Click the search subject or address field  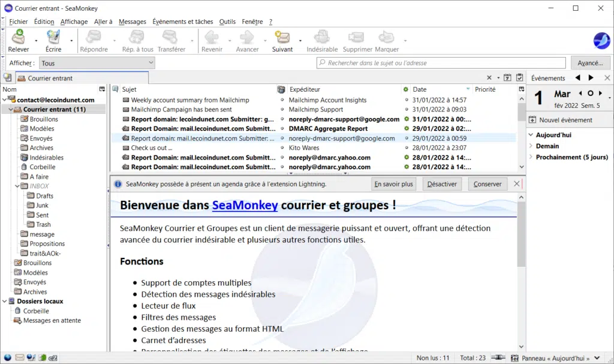[441, 63]
